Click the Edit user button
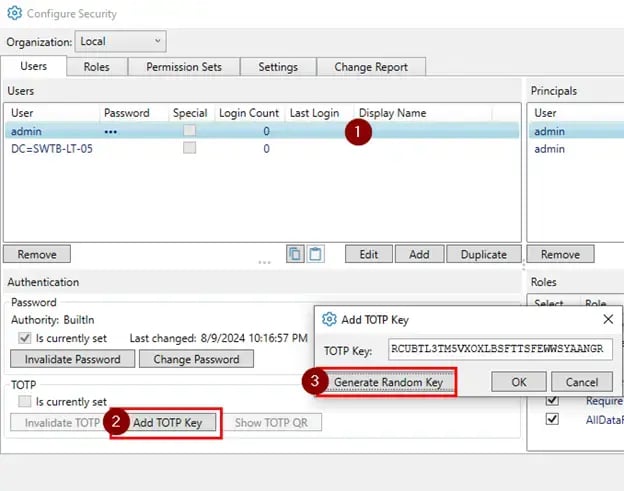Image resolution: width=624 pixels, height=491 pixels. (369, 254)
